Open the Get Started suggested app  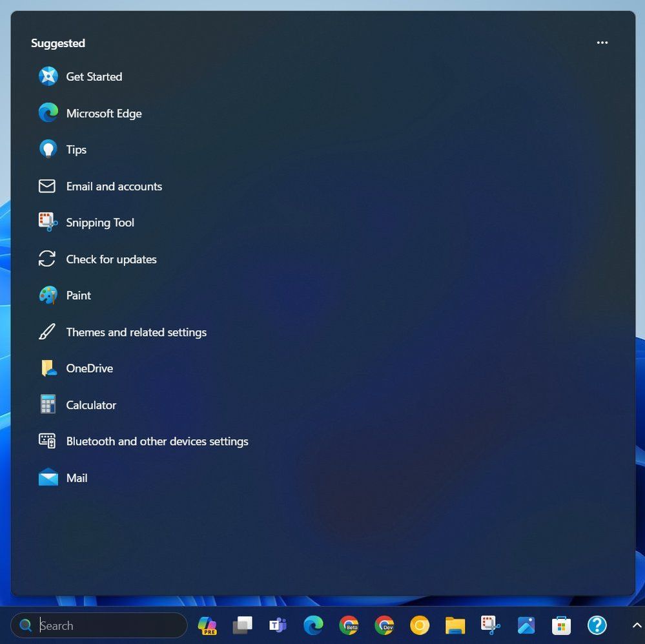(x=81, y=76)
